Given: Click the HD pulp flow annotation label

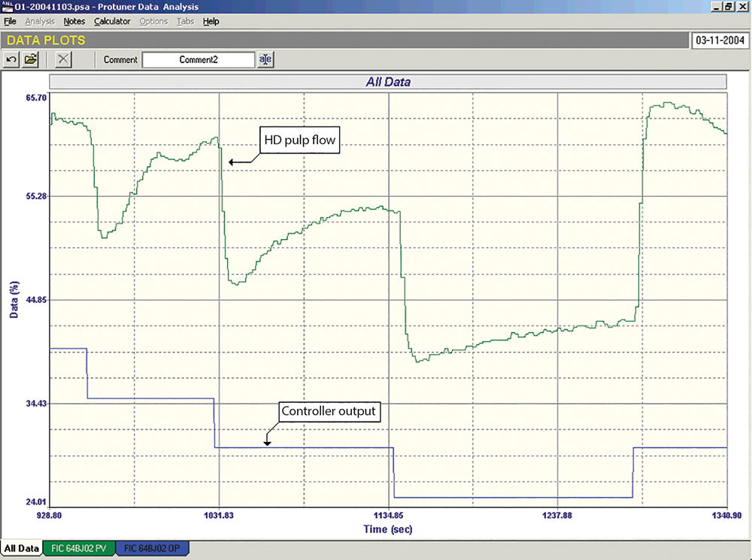Looking at the screenshot, I should click(x=300, y=140).
